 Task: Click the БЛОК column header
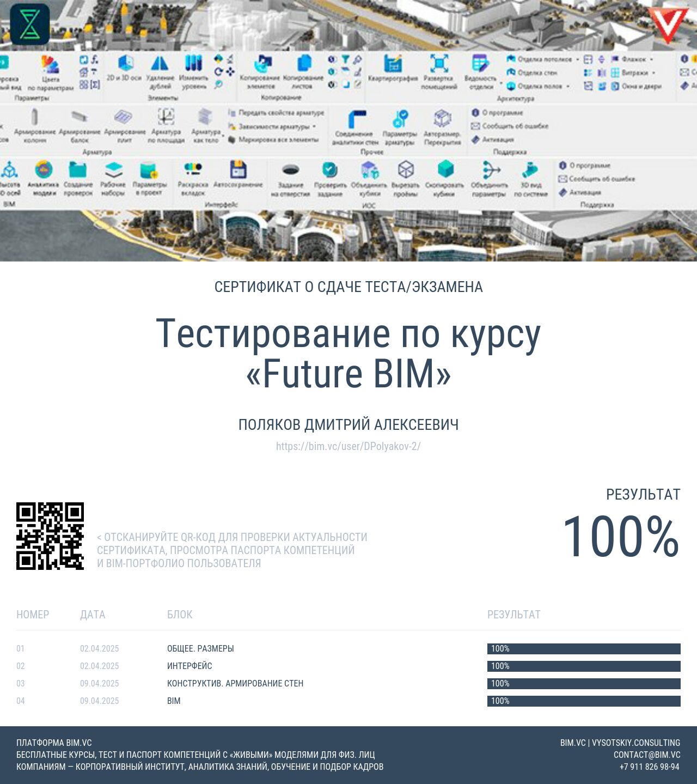point(180,615)
